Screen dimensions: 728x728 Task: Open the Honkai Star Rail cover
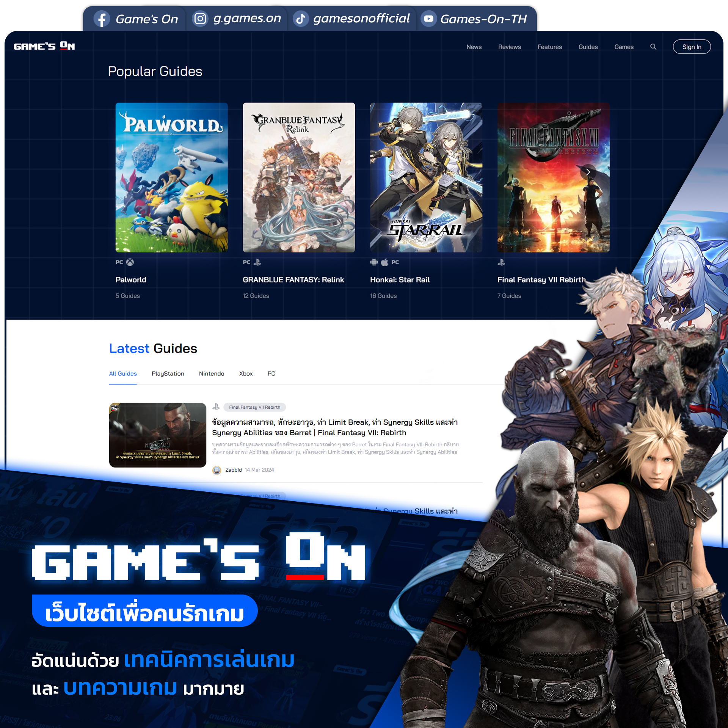(x=426, y=177)
